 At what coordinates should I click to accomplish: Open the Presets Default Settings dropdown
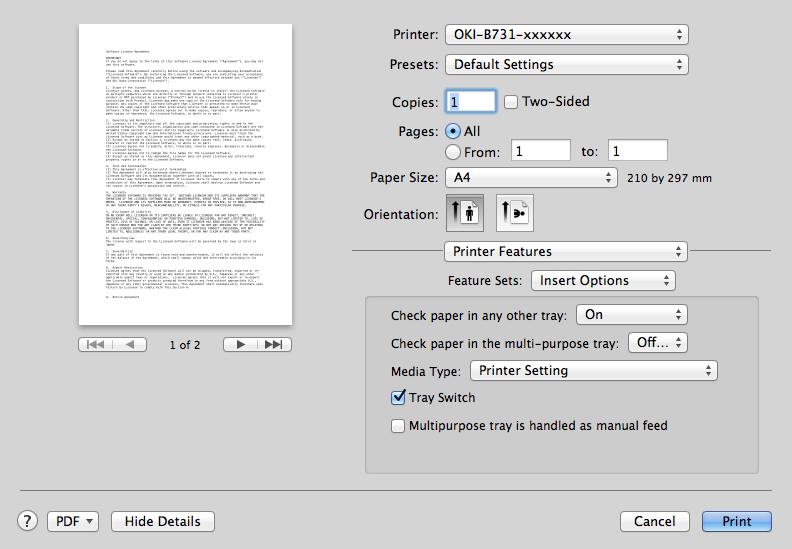[567, 64]
